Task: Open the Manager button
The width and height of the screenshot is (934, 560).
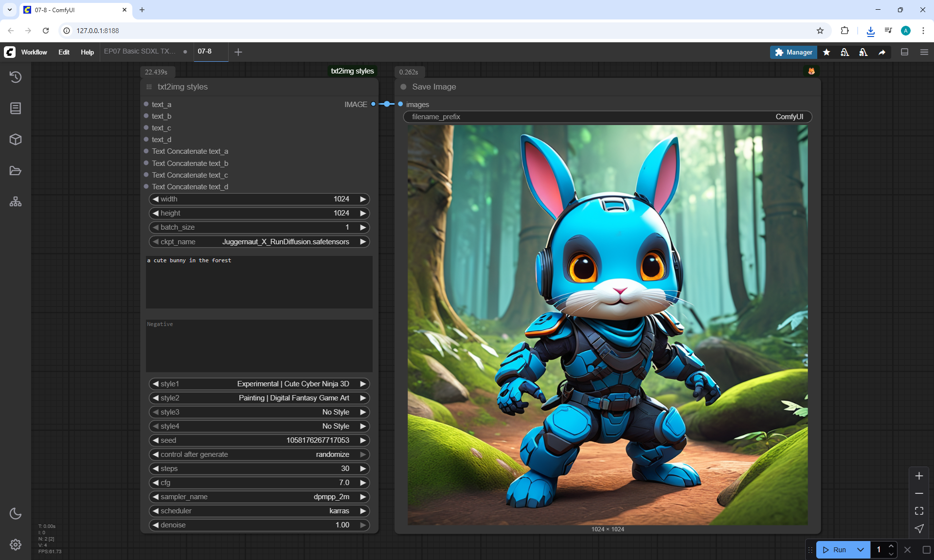Action: tap(793, 52)
